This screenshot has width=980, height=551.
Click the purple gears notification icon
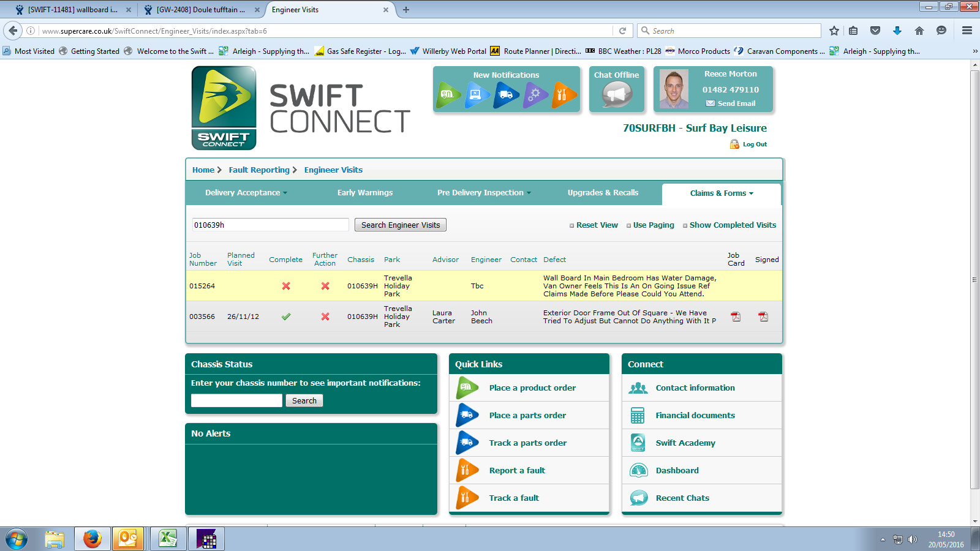(535, 95)
